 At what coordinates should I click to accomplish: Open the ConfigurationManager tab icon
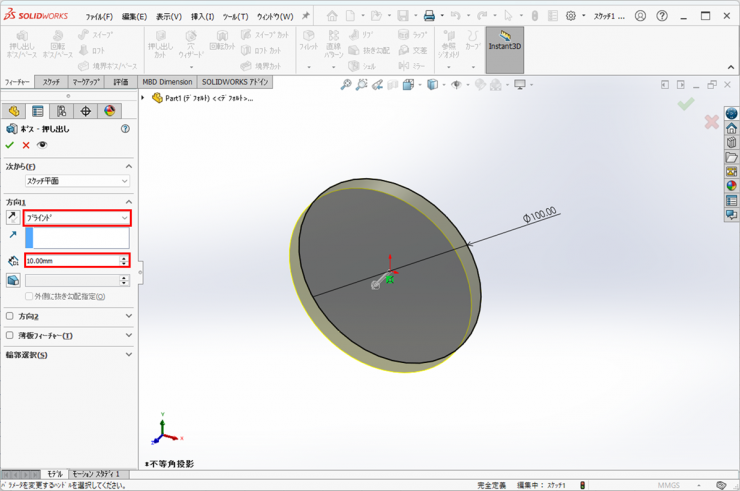click(62, 111)
